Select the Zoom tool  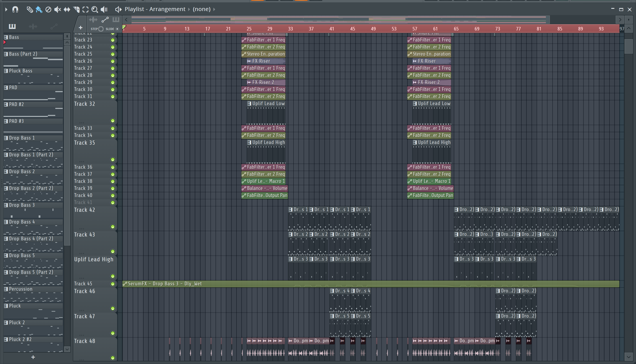coord(95,9)
